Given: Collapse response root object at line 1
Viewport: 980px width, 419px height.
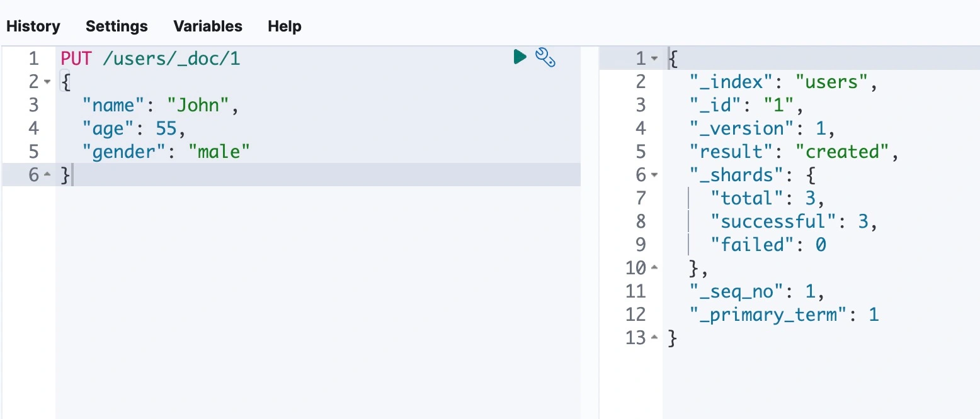Looking at the screenshot, I should tap(654, 59).
